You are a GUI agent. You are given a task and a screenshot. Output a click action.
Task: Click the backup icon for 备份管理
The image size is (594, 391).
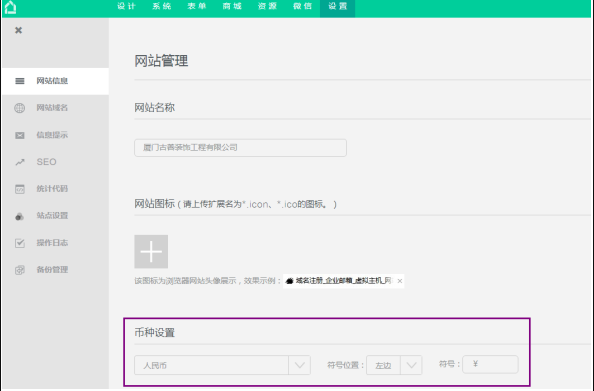[x=20, y=270]
